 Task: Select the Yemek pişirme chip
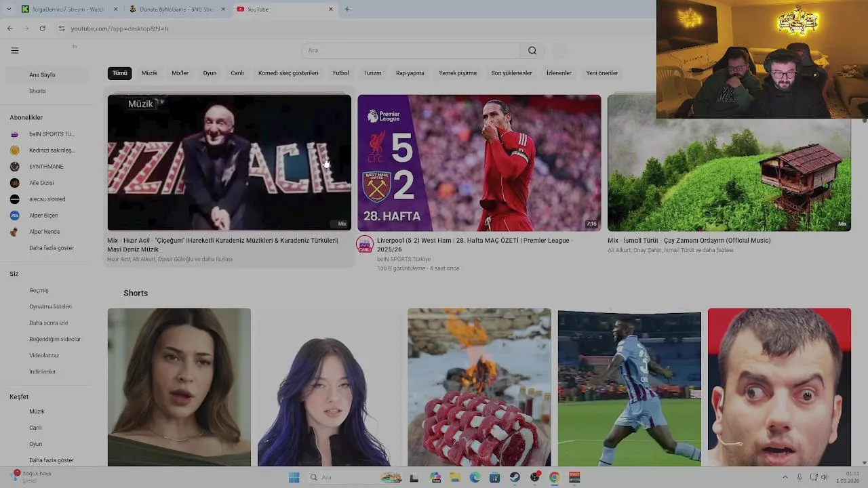pyautogui.click(x=458, y=73)
